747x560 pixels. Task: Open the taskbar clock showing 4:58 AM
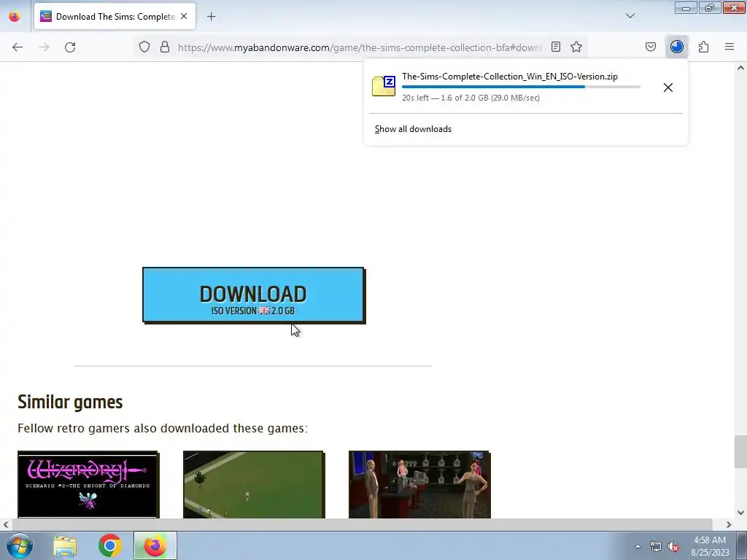point(710,546)
